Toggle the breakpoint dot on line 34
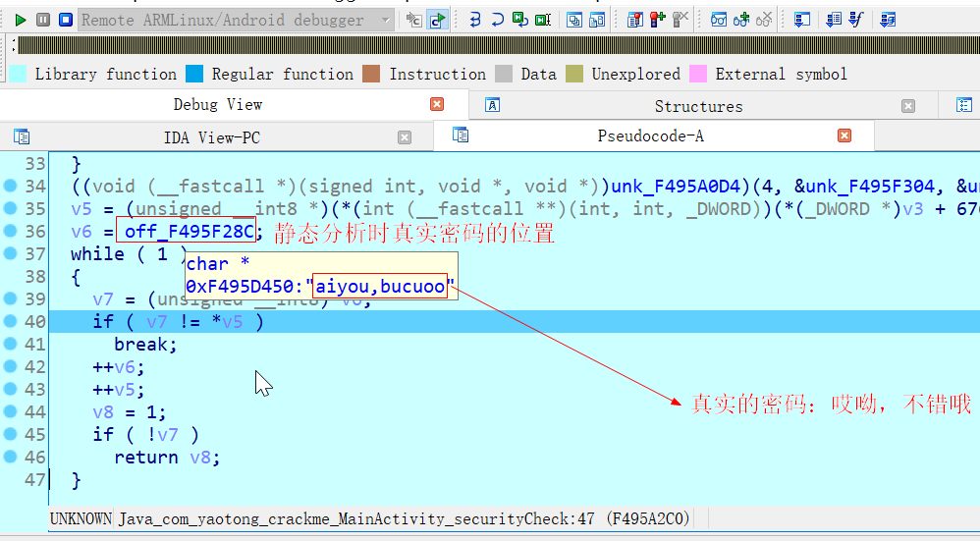The height and width of the screenshot is (541, 980). point(10,186)
